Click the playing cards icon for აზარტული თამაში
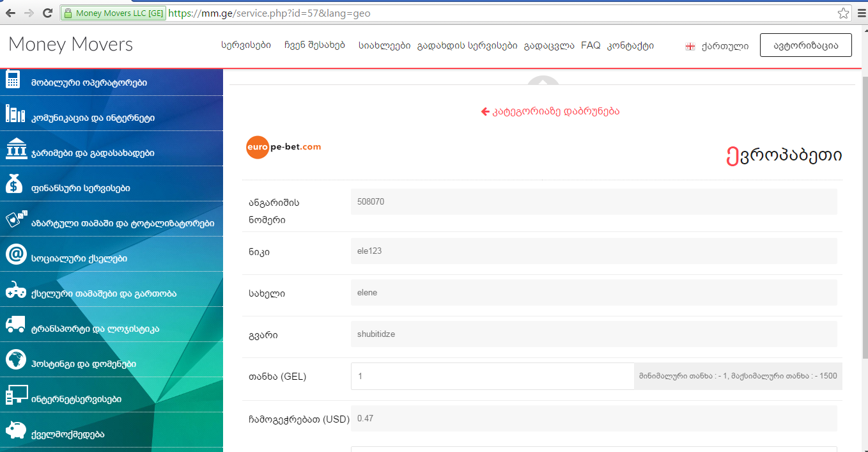 (16, 219)
